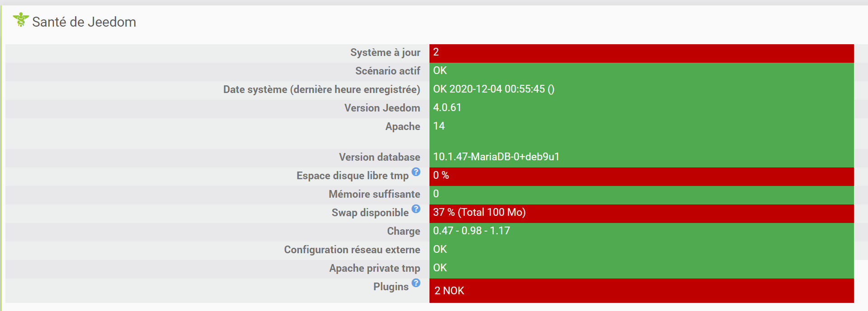
Task: Click the Scénario actif label
Action: point(387,71)
